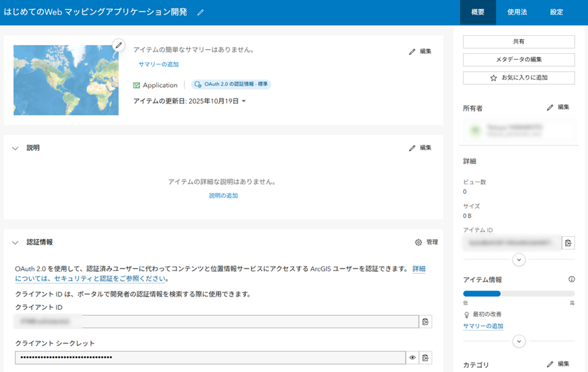This screenshot has height=372, width=588.
Task: Click the Application type icon
Action: 137,86
